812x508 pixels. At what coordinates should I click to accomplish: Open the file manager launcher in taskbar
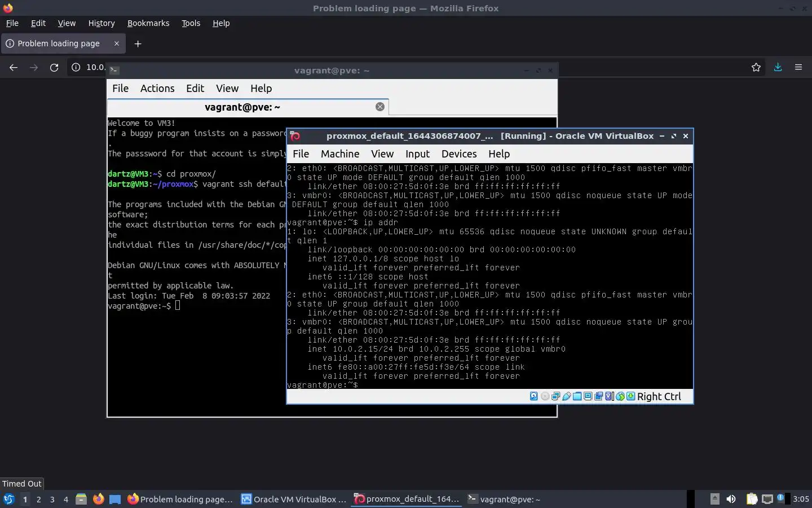tap(81, 499)
